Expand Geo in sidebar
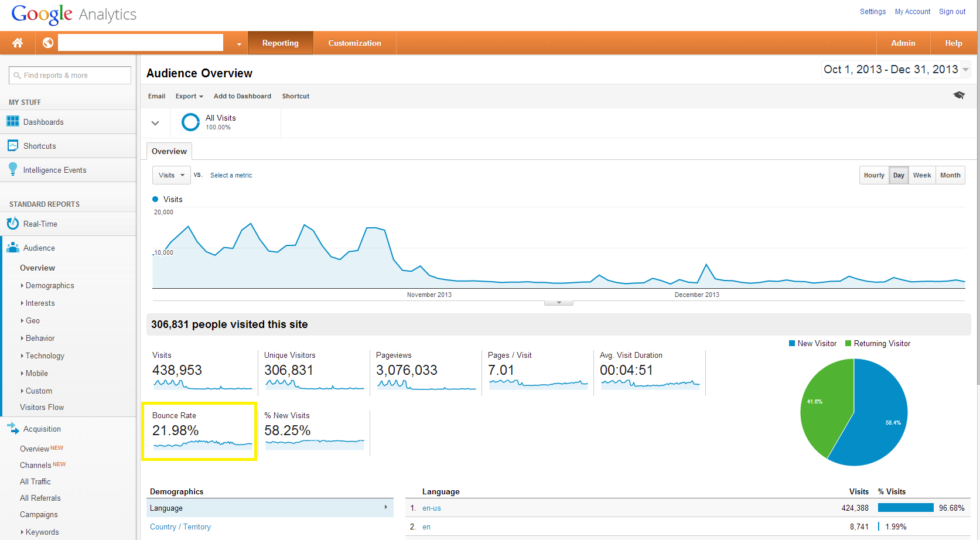The width and height of the screenshot is (980, 540). coord(32,320)
